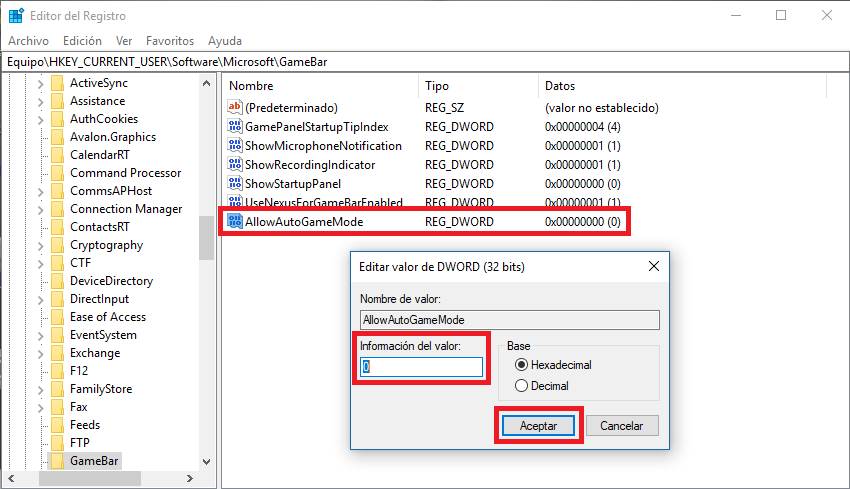This screenshot has height=489, width=850.
Task: Click the CommsAPHost folder icon
Action: pyautogui.click(x=57, y=191)
